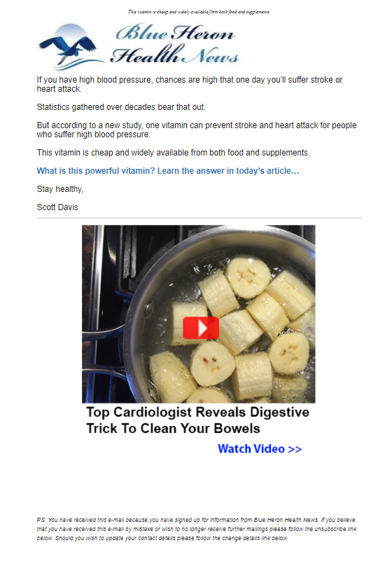Click the blue heron bird logo icon
The height and width of the screenshot is (571, 392).
pos(70,47)
